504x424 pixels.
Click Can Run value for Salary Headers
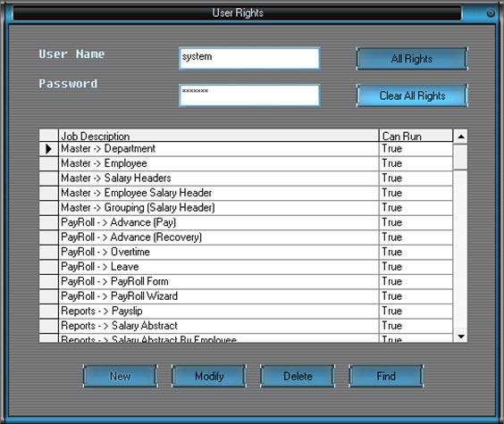416,179
